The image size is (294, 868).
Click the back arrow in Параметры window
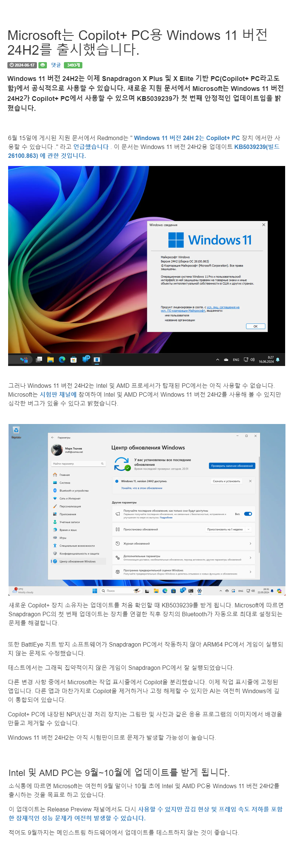pyautogui.click(x=52, y=437)
